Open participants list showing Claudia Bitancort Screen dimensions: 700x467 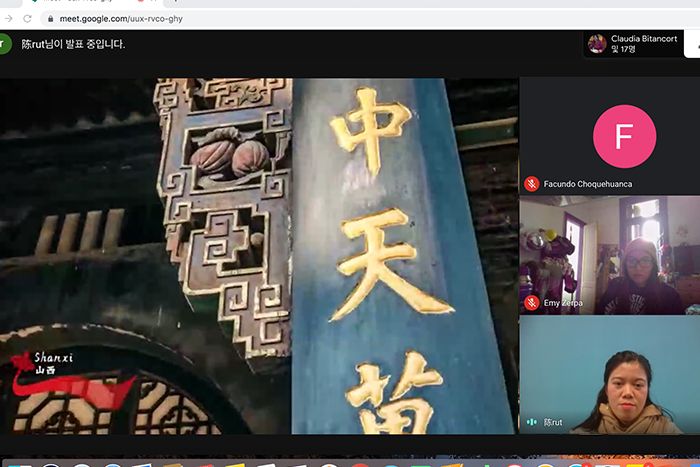point(633,44)
